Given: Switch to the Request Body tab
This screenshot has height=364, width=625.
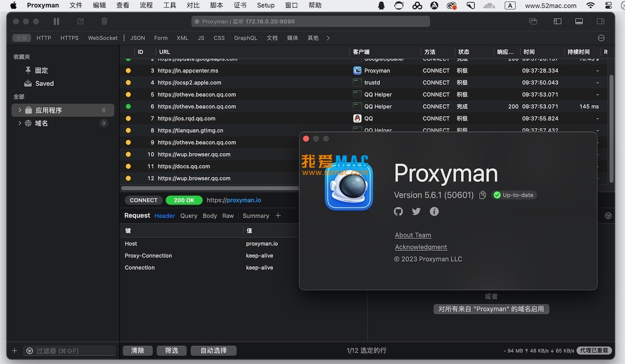Looking at the screenshot, I should click(210, 216).
